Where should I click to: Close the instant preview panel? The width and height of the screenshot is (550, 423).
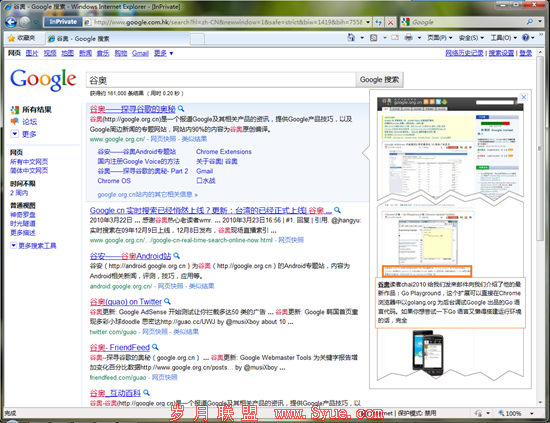(523, 97)
